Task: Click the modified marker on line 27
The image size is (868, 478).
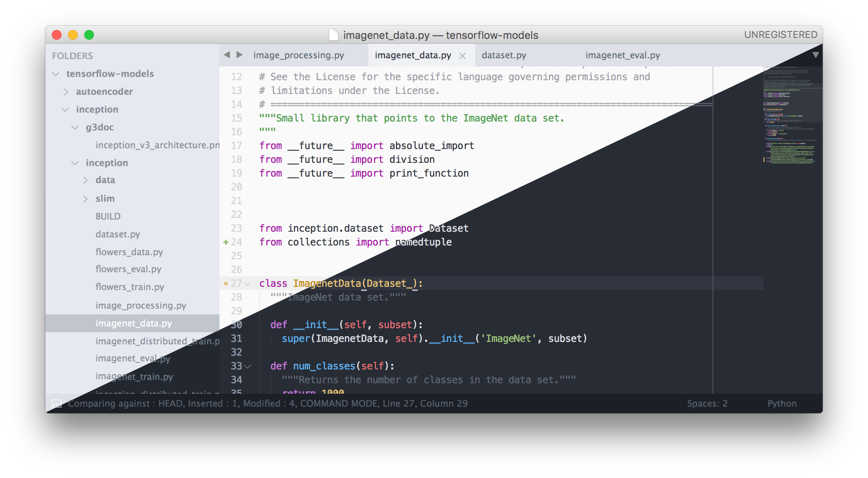Action: click(226, 284)
